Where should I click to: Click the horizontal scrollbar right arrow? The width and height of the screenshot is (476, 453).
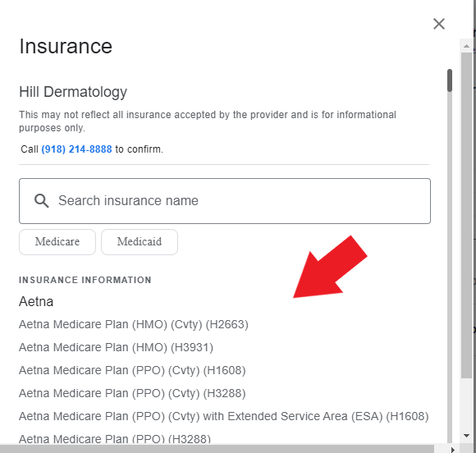[453, 450]
